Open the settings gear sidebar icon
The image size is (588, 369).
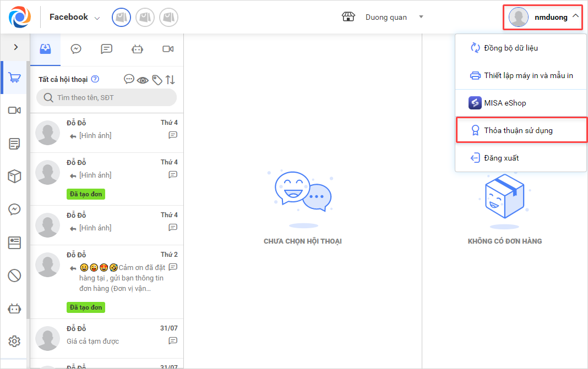click(x=15, y=342)
